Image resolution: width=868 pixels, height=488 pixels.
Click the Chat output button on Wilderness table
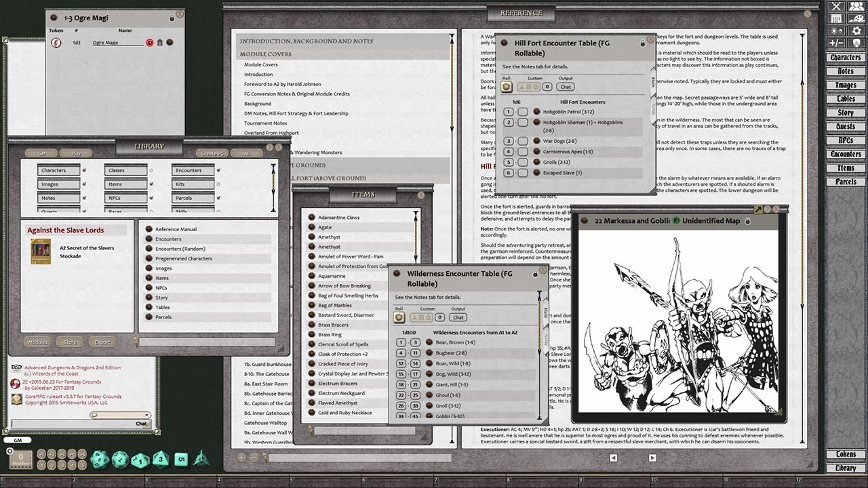click(458, 317)
